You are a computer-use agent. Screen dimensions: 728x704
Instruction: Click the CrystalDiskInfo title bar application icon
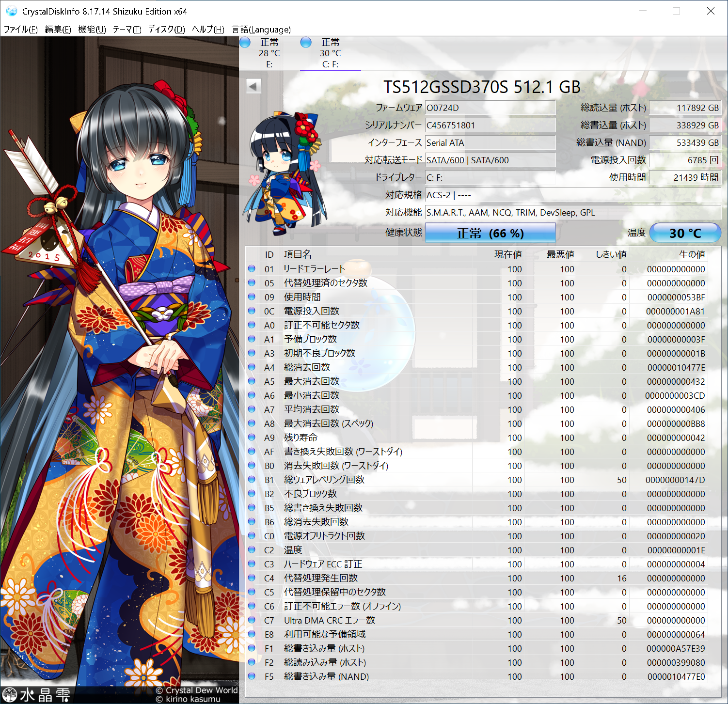(x=12, y=11)
